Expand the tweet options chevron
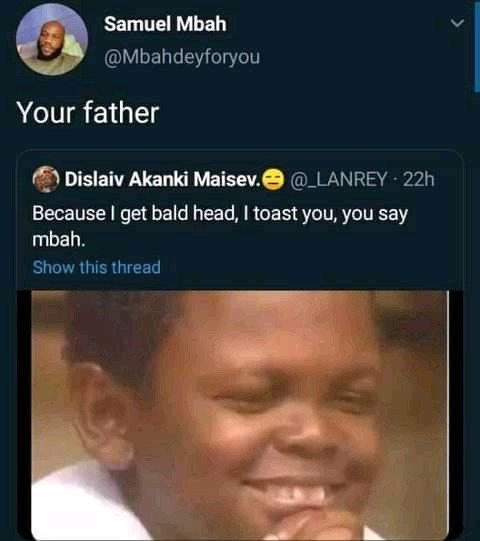The image size is (480, 541). [457, 23]
